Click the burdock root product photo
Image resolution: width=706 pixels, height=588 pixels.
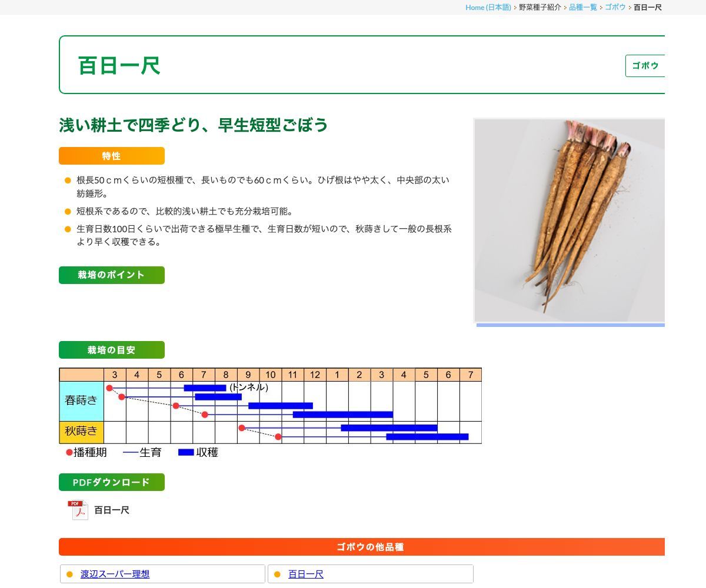click(x=570, y=220)
